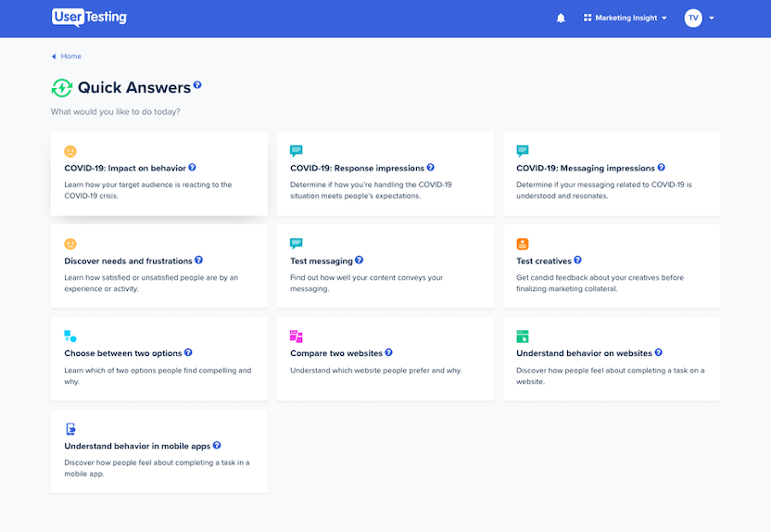This screenshot has height=532, width=771.
Task: Click 'Learn which of two options people find' text
Action: point(158,375)
